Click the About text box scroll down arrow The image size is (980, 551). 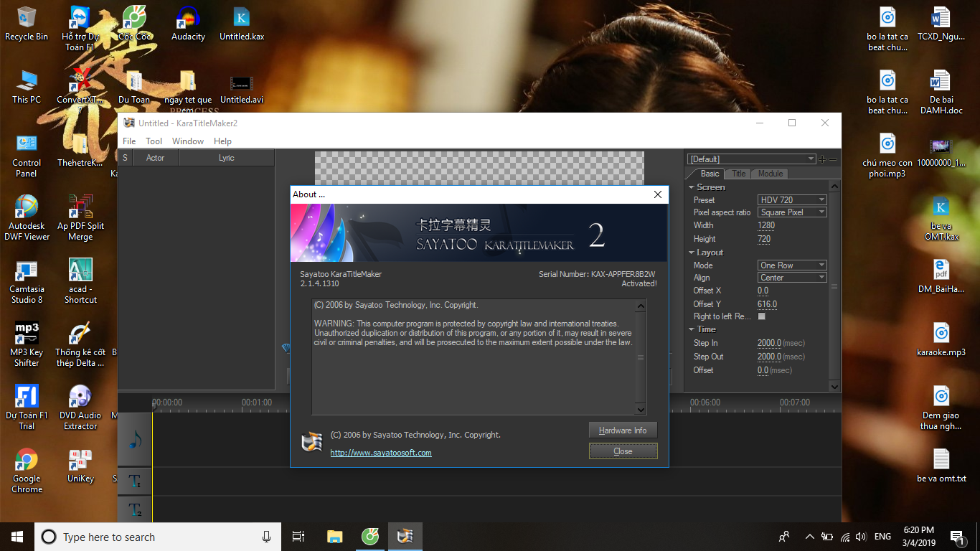tap(641, 410)
